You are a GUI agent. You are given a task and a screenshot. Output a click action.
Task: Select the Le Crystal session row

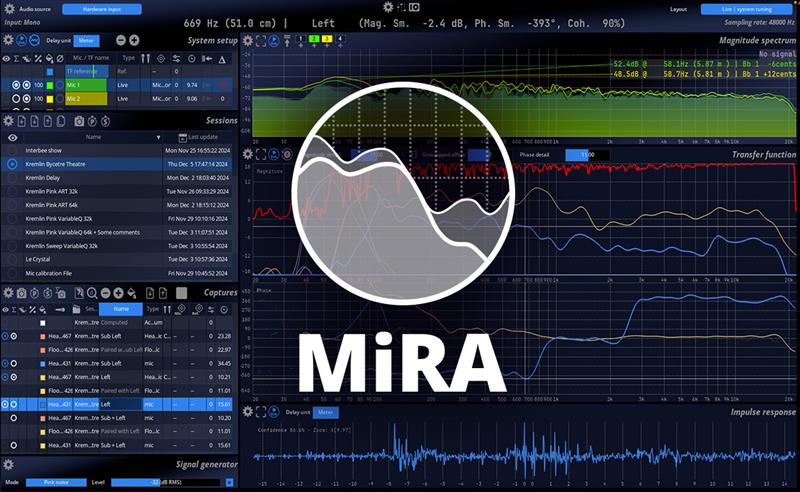pyautogui.click(x=117, y=259)
